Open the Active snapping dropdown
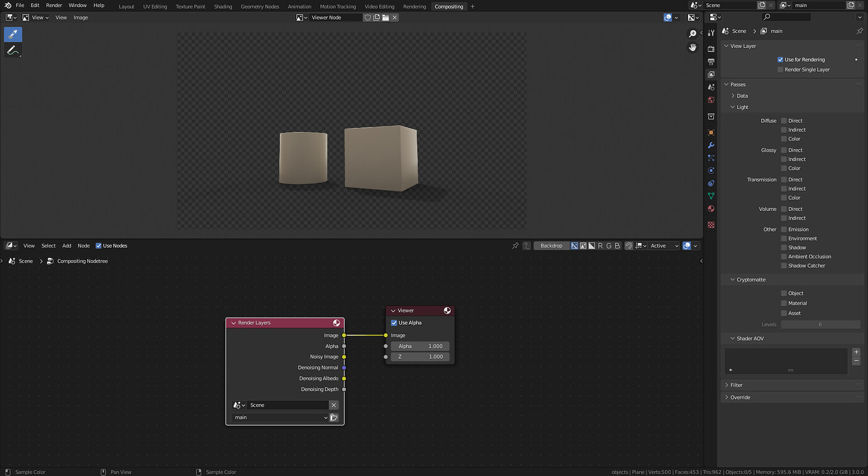The height and width of the screenshot is (476, 868). [x=665, y=246]
